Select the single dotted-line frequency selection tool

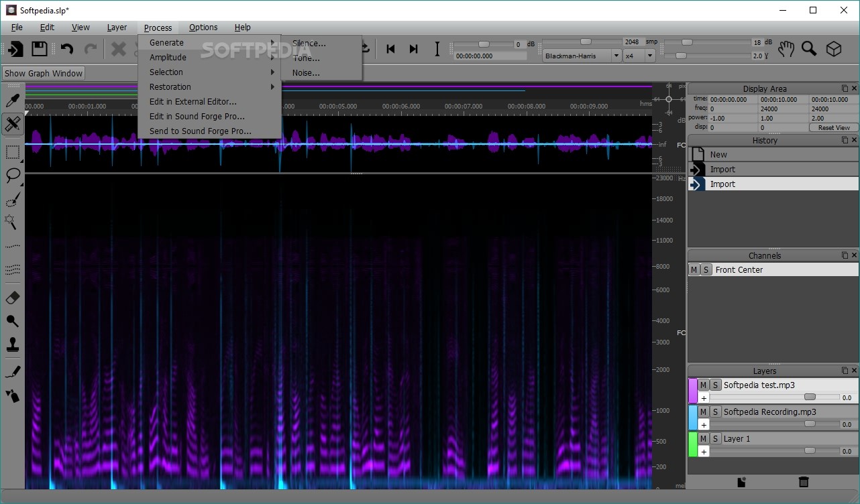pos(12,246)
